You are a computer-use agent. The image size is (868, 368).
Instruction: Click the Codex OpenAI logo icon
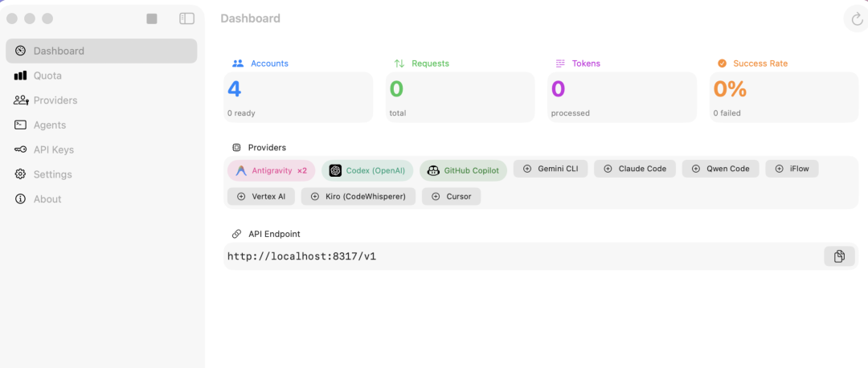pyautogui.click(x=335, y=170)
